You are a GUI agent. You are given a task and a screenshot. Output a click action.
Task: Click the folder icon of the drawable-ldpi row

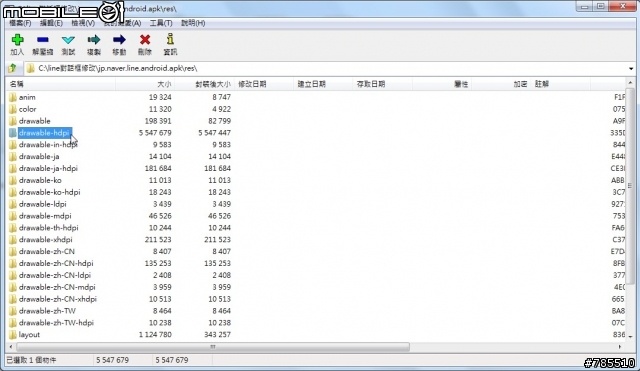(13, 204)
